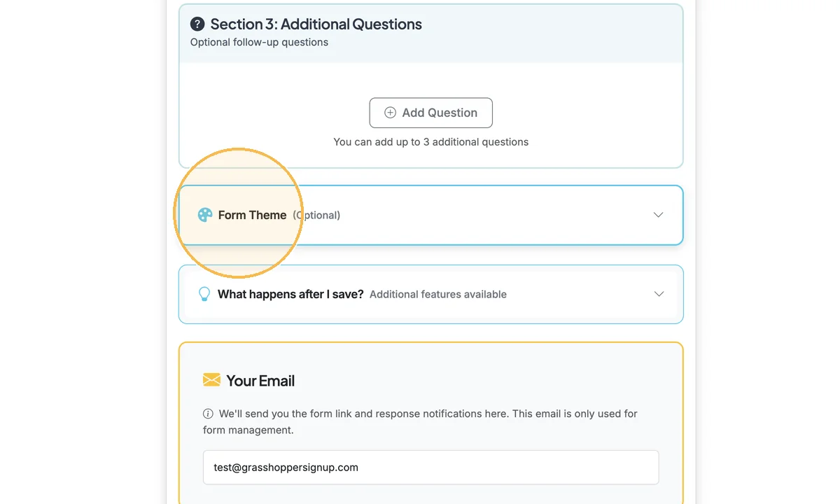Open the What happens after I save? label
This screenshot has width=840, height=504.
(x=290, y=294)
